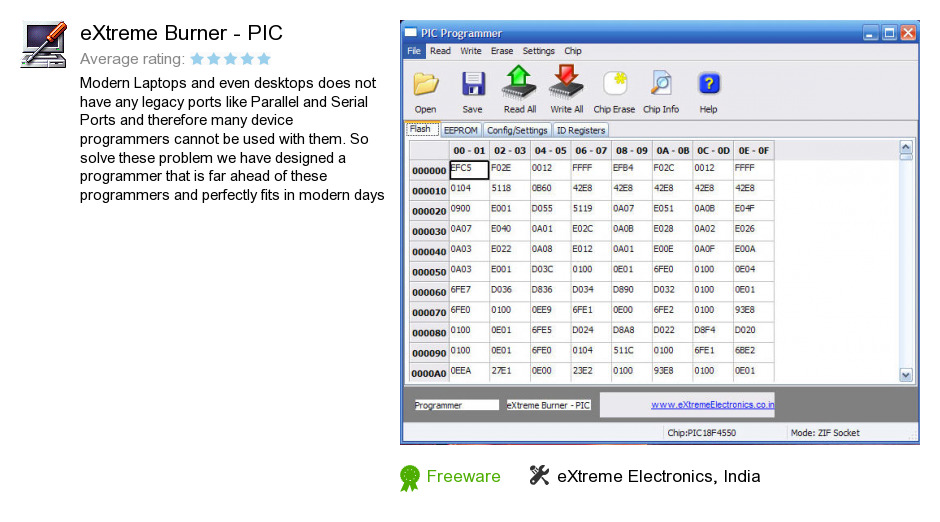Click the eXtreme Burner - PIC field
This screenshot has width=940, height=522.
click(549, 405)
